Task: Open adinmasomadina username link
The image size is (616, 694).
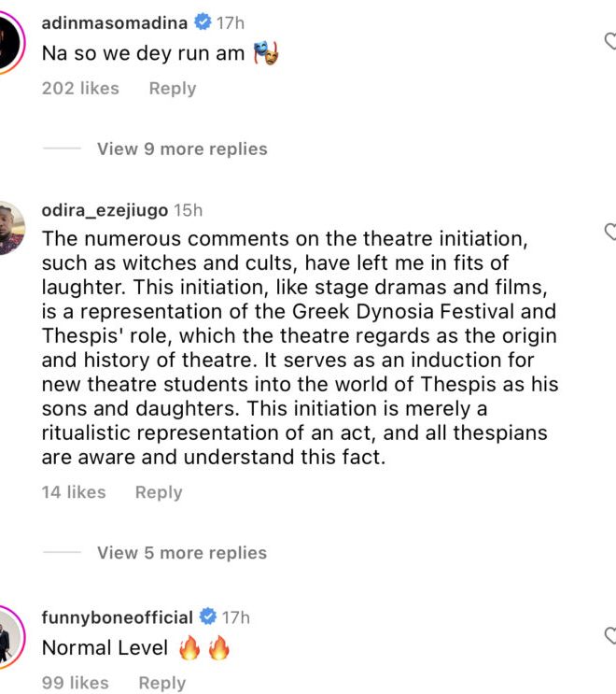Action: 114,22
